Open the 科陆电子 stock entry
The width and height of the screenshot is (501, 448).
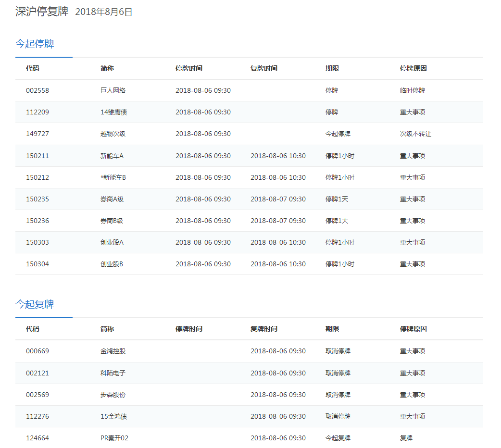(x=113, y=373)
